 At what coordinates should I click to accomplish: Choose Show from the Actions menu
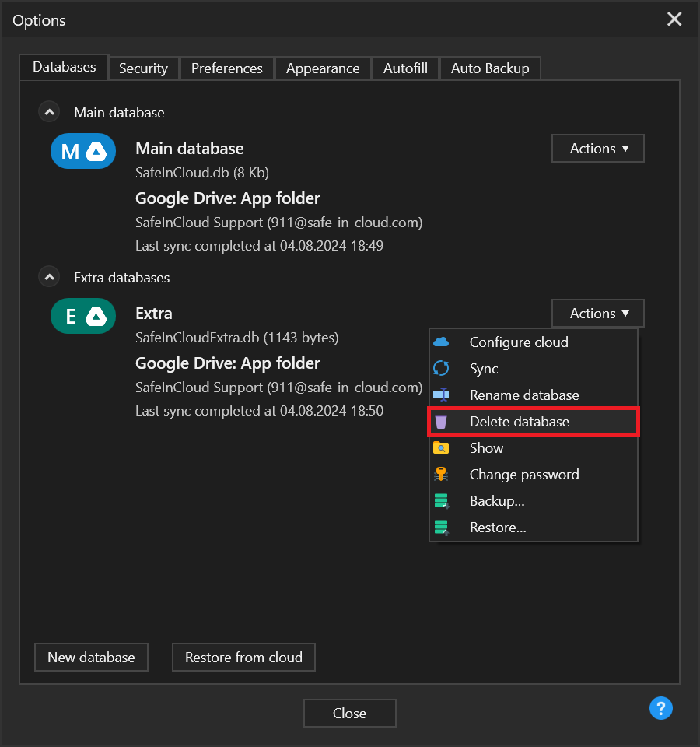coord(534,448)
